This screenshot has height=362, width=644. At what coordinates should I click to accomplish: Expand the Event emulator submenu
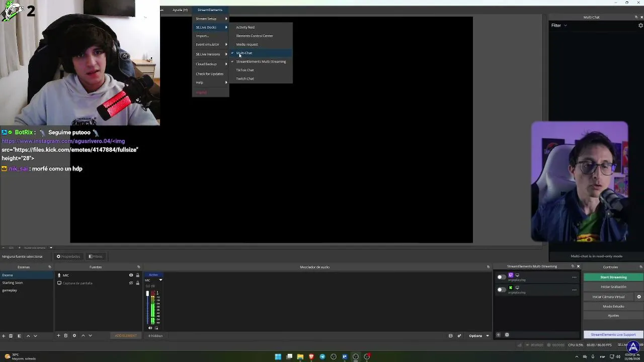pos(211,44)
